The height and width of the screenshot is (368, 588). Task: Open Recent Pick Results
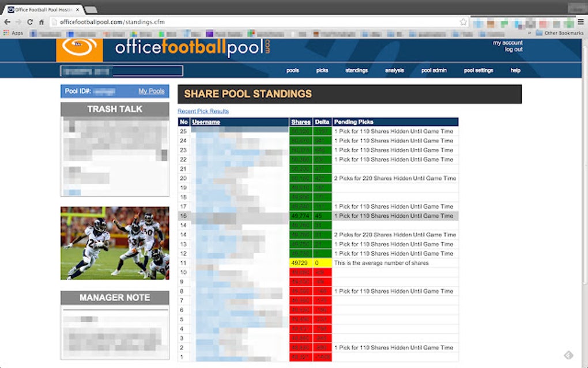pyautogui.click(x=203, y=111)
